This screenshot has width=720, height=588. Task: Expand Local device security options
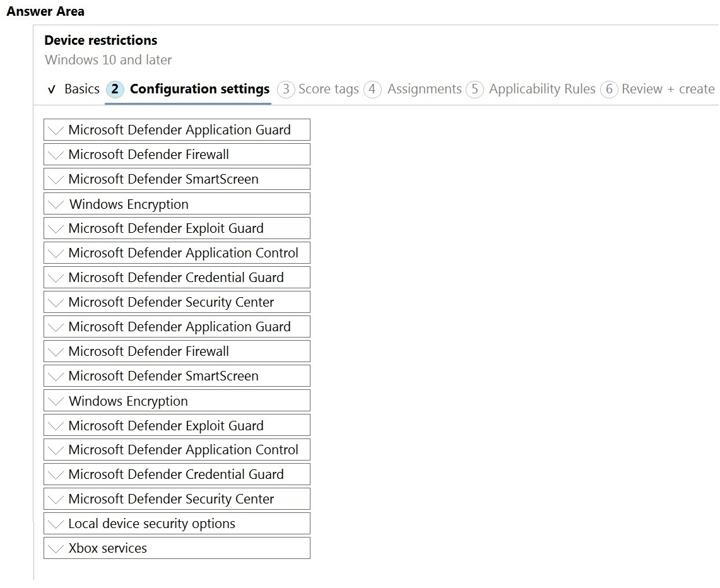177,524
